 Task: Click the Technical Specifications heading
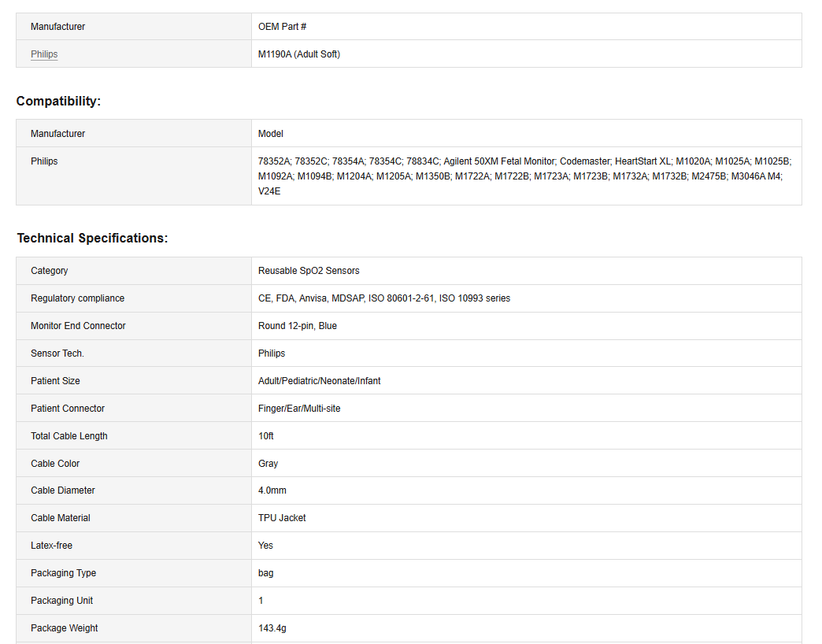(x=92, y=238)
